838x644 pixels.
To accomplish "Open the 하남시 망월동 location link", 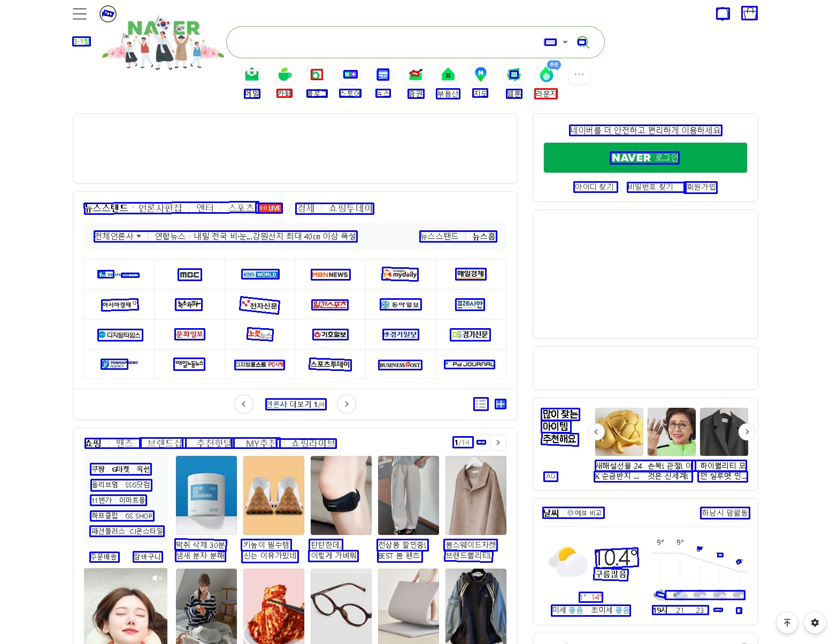I will [725, 513].
